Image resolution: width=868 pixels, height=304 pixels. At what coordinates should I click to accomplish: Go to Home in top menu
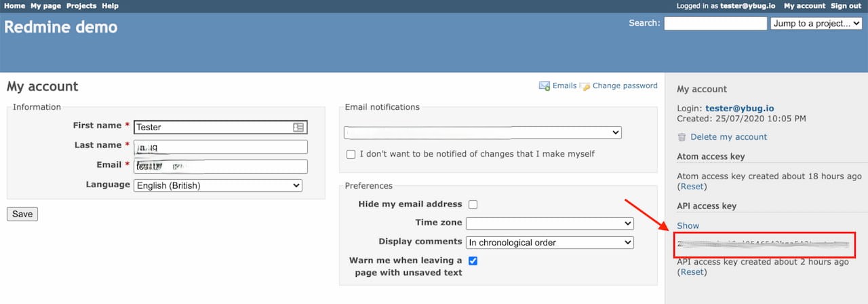(x=14, y=5)
